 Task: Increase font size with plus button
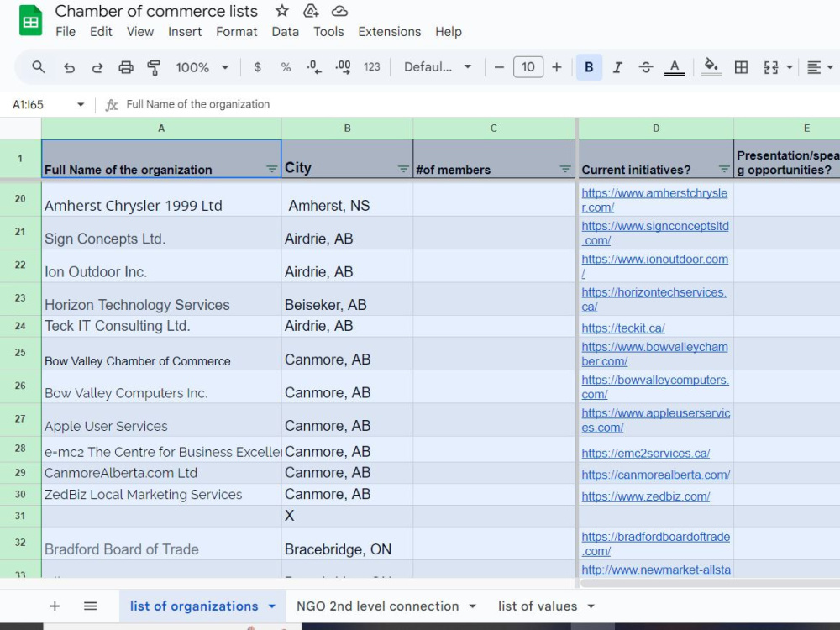coord(557,67)
